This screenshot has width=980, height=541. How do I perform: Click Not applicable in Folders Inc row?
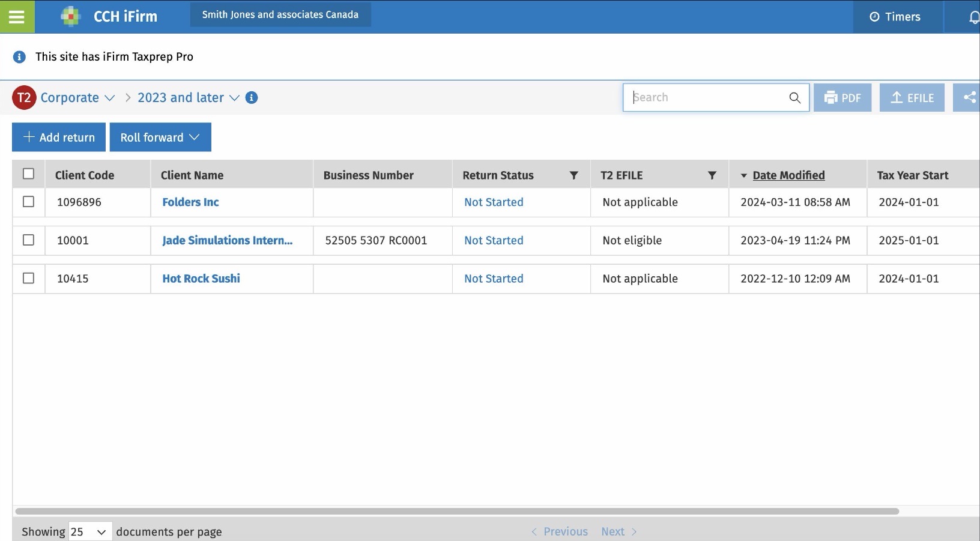pos(640,202)
